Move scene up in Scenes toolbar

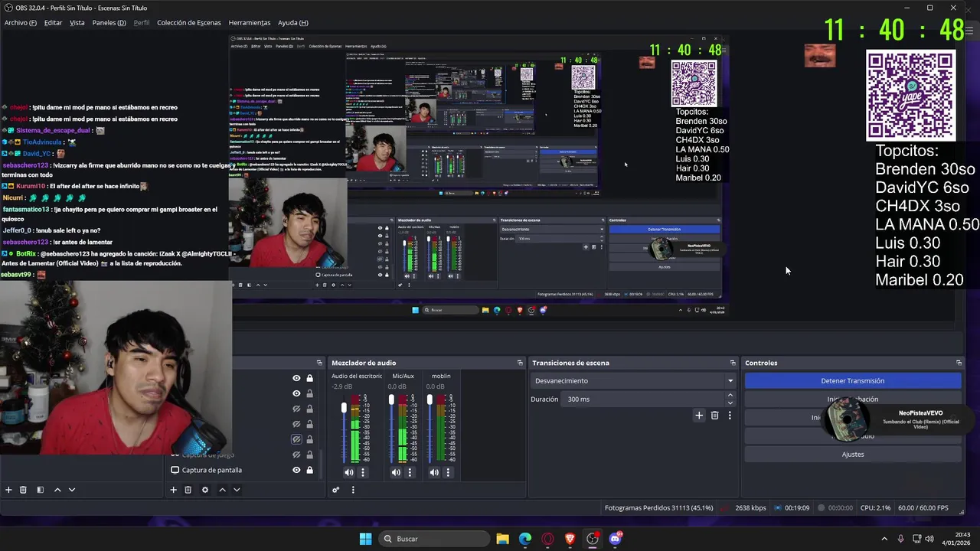click(57, 490)
